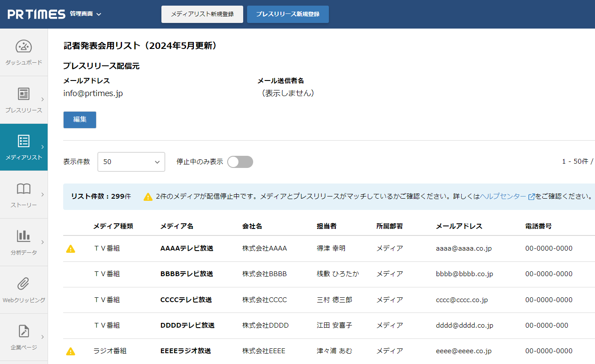Click email cccc@cccc.co.jp

pyautogui.click(x=462, y=300)
